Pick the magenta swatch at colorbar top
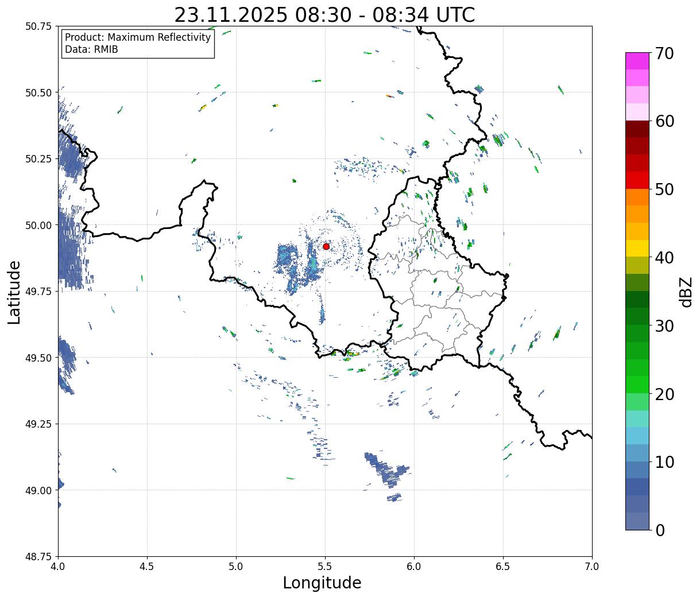 coord(637,61)
